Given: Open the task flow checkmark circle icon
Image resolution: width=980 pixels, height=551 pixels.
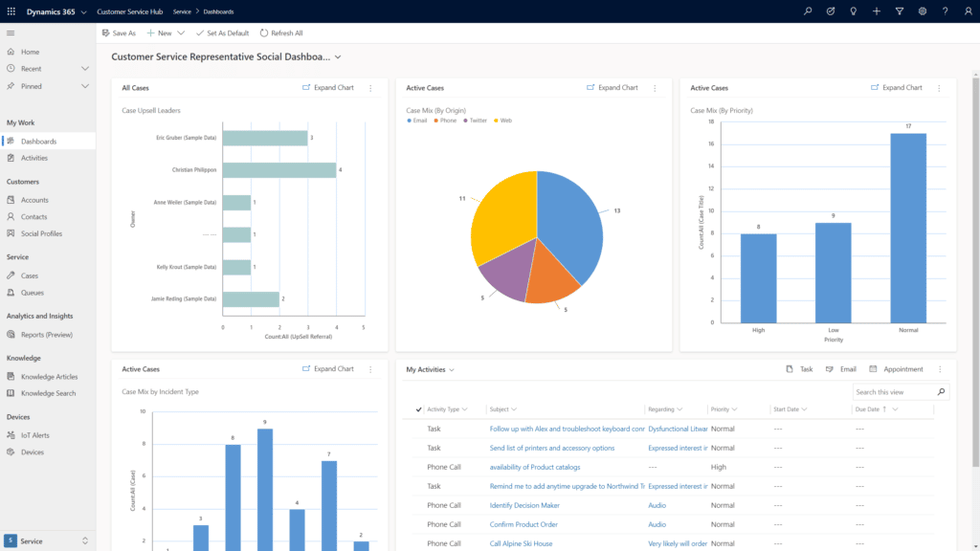Looking at the screenshot, I should tap(831, 11).
